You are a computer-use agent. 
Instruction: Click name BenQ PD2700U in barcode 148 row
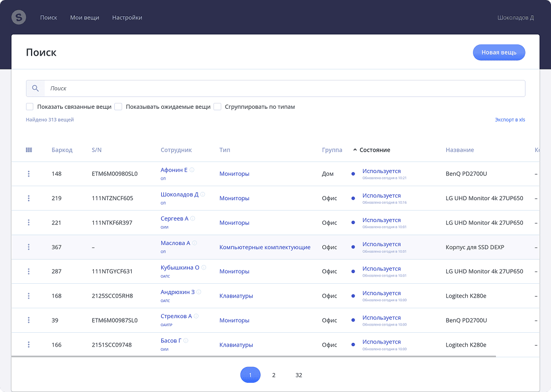coord(466,174)
